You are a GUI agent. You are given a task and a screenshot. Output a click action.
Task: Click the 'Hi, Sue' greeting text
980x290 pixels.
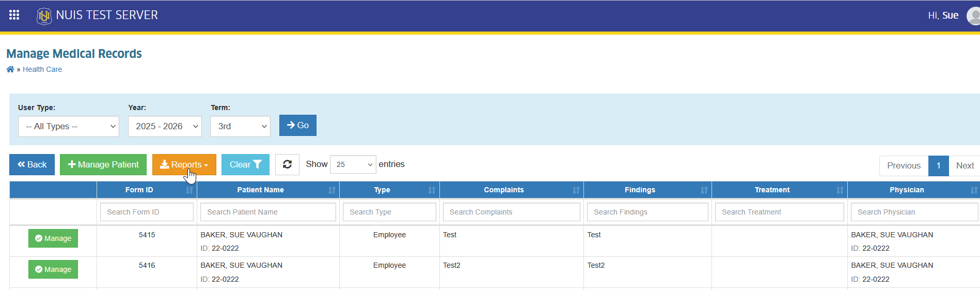coord(943,16)
